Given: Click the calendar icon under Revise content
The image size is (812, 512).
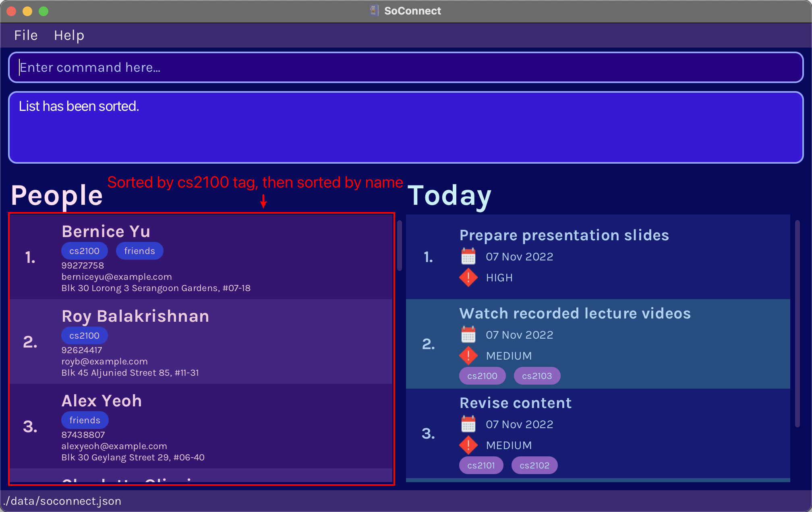Looking at the screenshot, I should pos(468,424).
